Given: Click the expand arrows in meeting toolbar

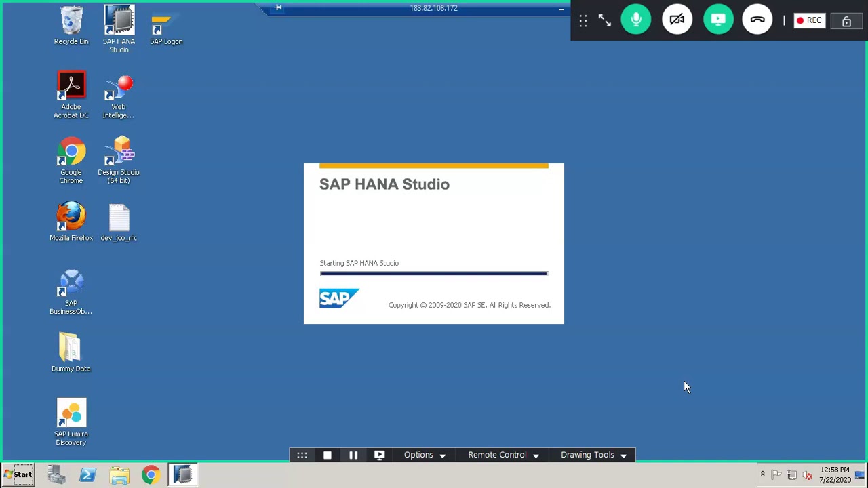Looking at the screenshot, I should [604, 20].
